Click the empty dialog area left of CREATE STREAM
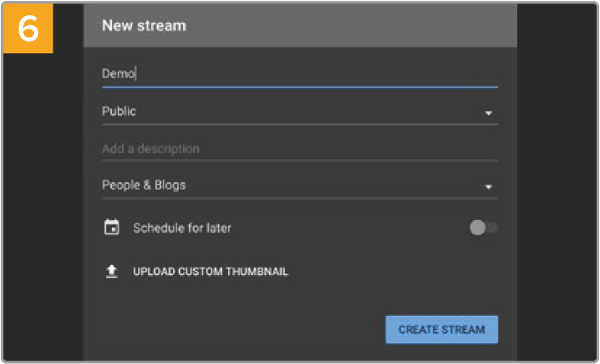The width and height of the screenshot is (600, 364). click(x=241, y=329)
